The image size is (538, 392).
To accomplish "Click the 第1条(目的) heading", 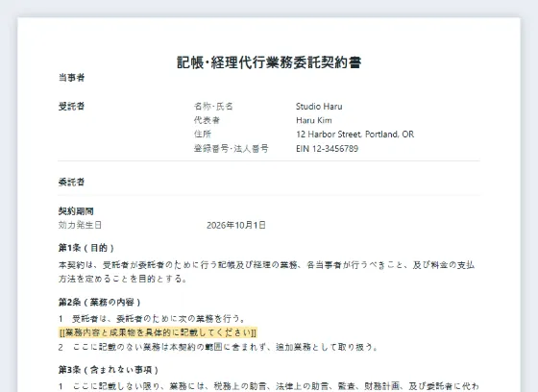I will coord(86,248).
